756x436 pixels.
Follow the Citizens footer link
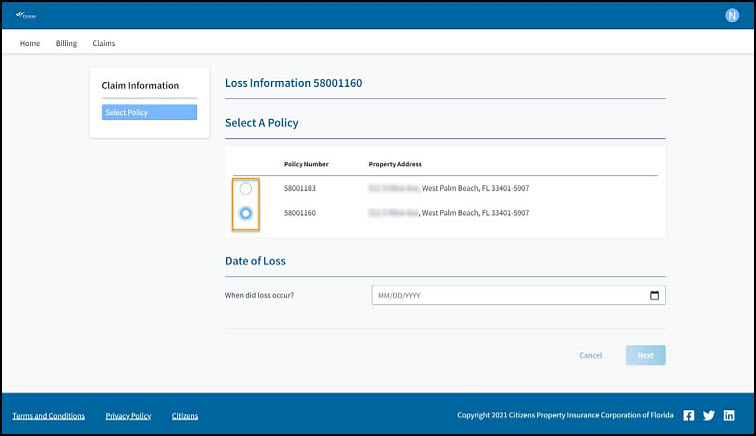[x=185, y=416]
